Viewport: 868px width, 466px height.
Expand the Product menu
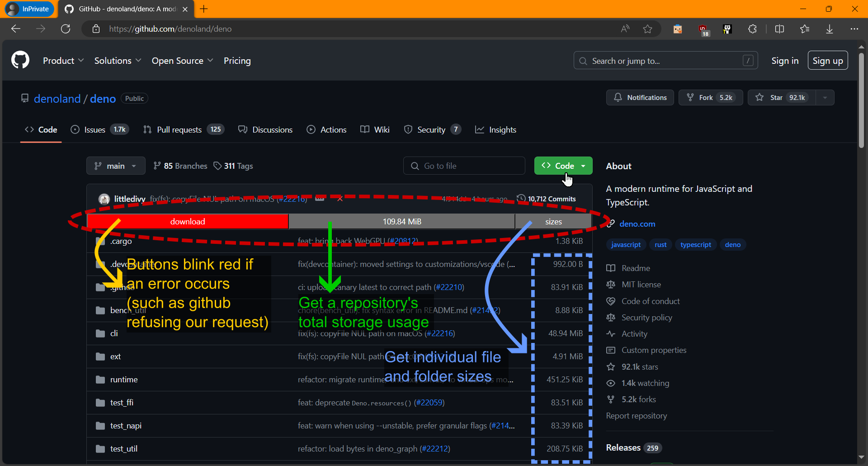pos(63,61)
